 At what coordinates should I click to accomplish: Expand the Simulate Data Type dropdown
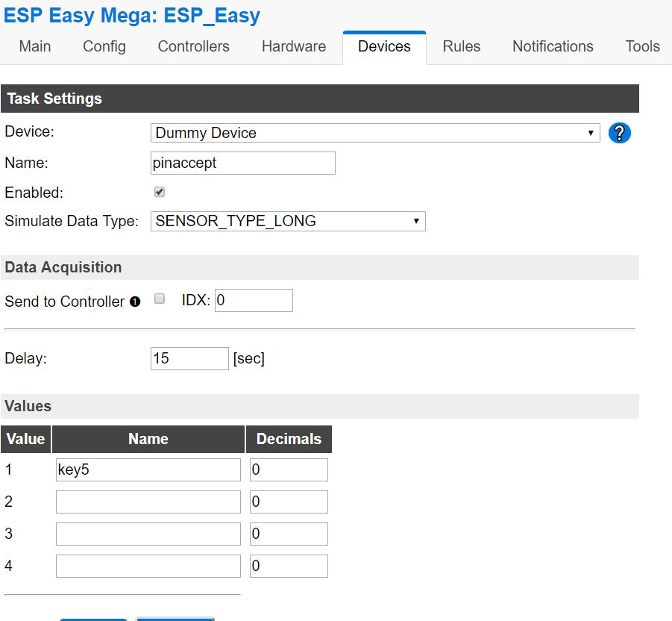[x=288, y=221]
